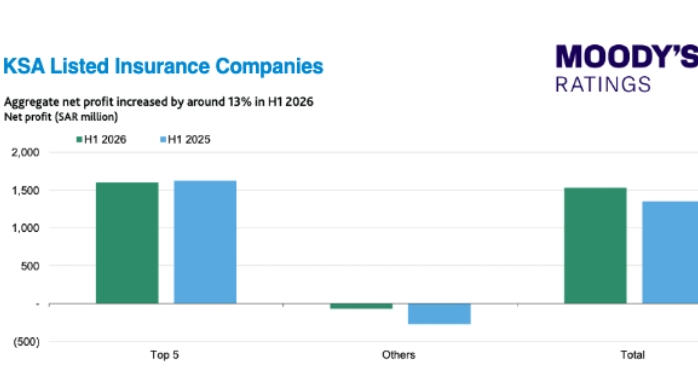Viewport: 698px width, 392px height.
Task: Click the Others axis label
Action: point(398,355)
